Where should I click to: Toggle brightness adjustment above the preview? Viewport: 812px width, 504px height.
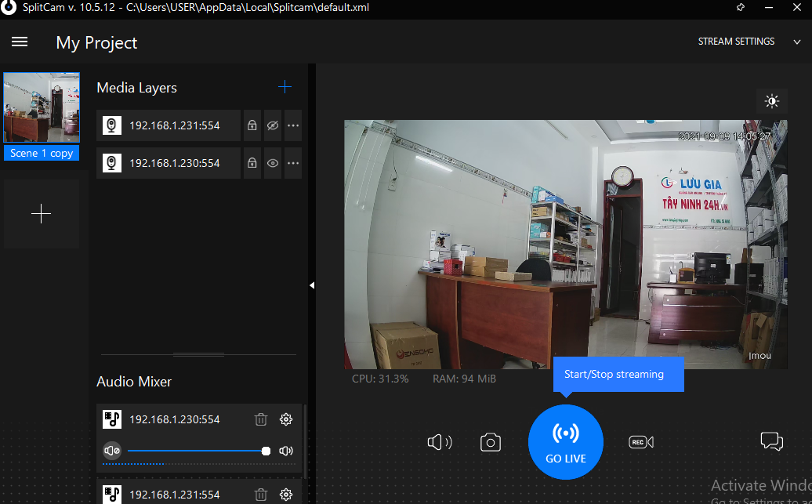pos(772,102)
